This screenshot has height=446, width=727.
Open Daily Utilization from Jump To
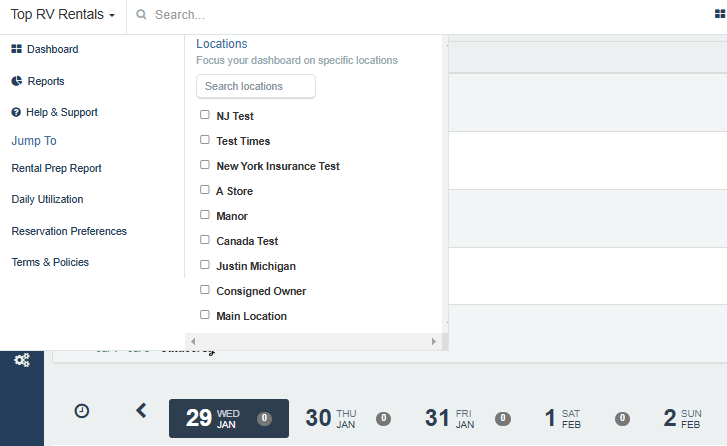pyautogui.click(x=47, y=199)
